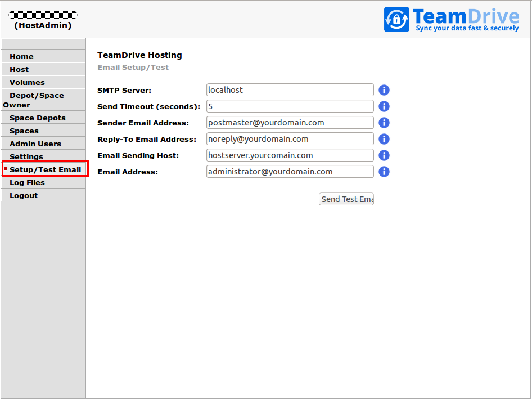Click the Send Timeout seconds field
This screenshot has width=532, height=399.
point(290,106)
